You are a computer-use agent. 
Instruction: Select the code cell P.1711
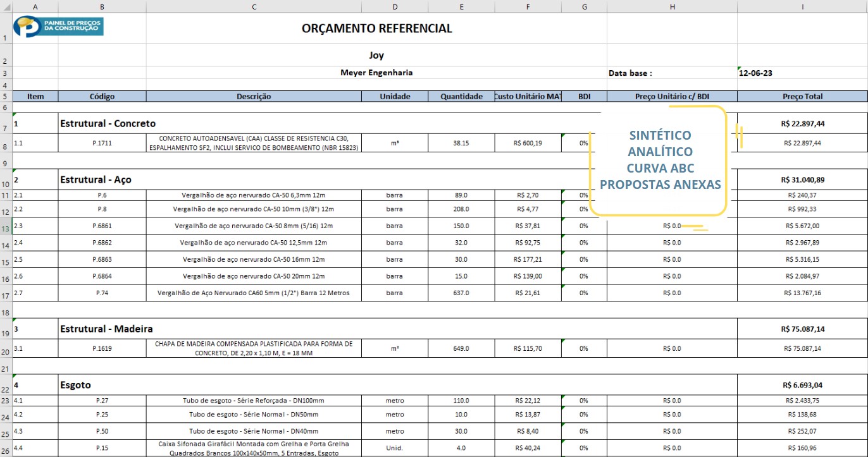tap(101, 142)
